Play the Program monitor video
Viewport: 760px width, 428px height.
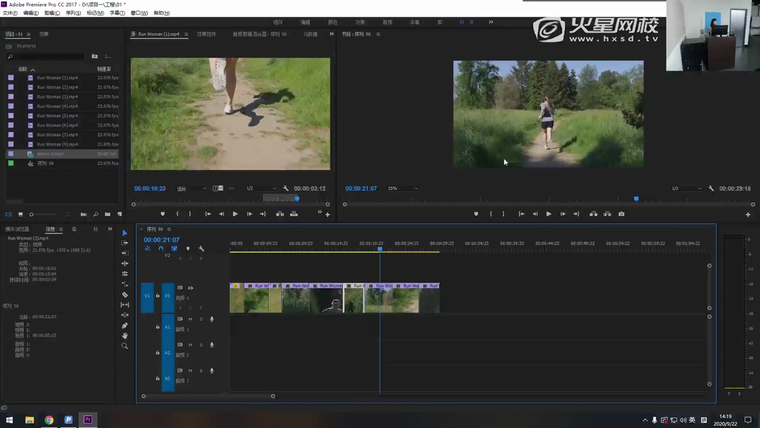click(x=548, y=214)
